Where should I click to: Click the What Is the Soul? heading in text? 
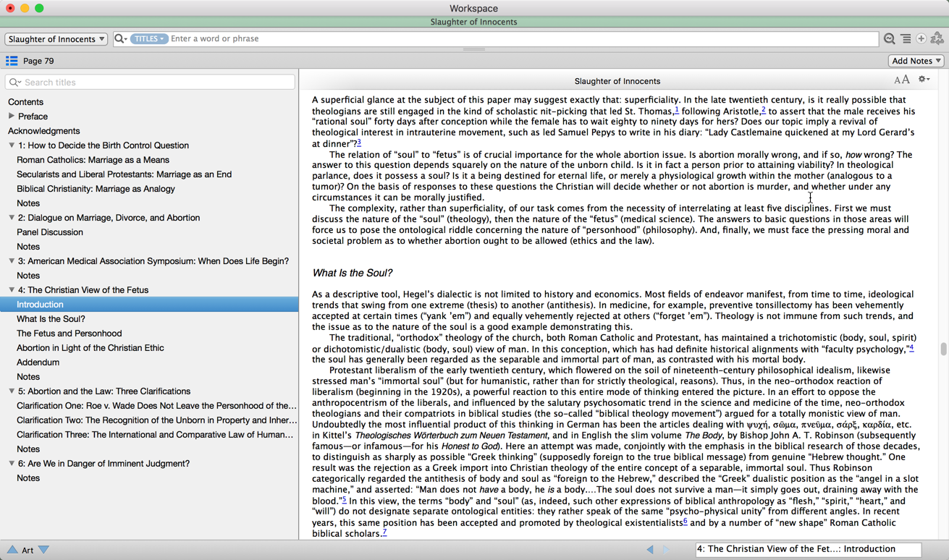[352, 273]
